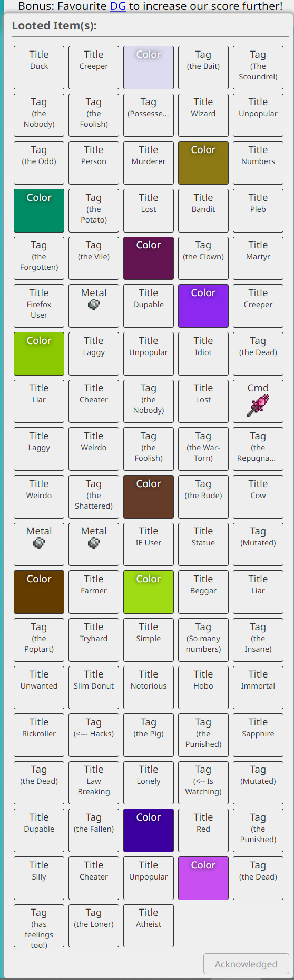Select the olive gold Color tile
Image resolution: width=294 pixels, height=980 pixels.
coord(203,163)
